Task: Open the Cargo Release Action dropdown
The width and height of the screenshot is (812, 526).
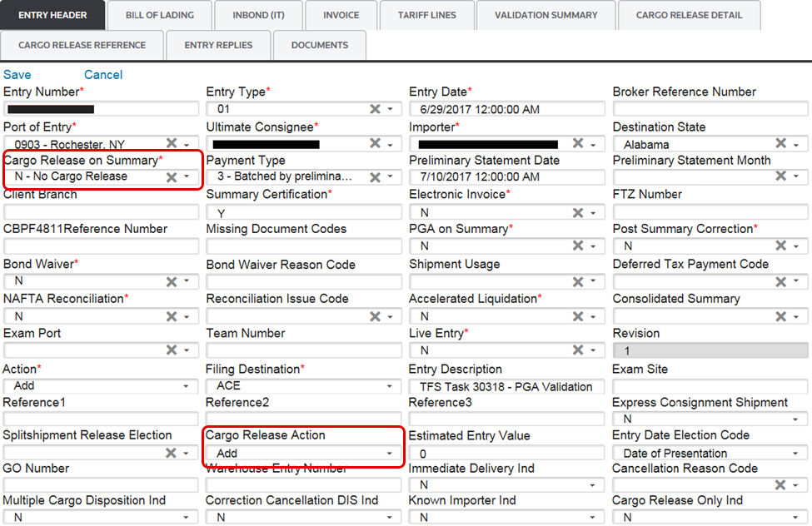Action: pos(389,454)
